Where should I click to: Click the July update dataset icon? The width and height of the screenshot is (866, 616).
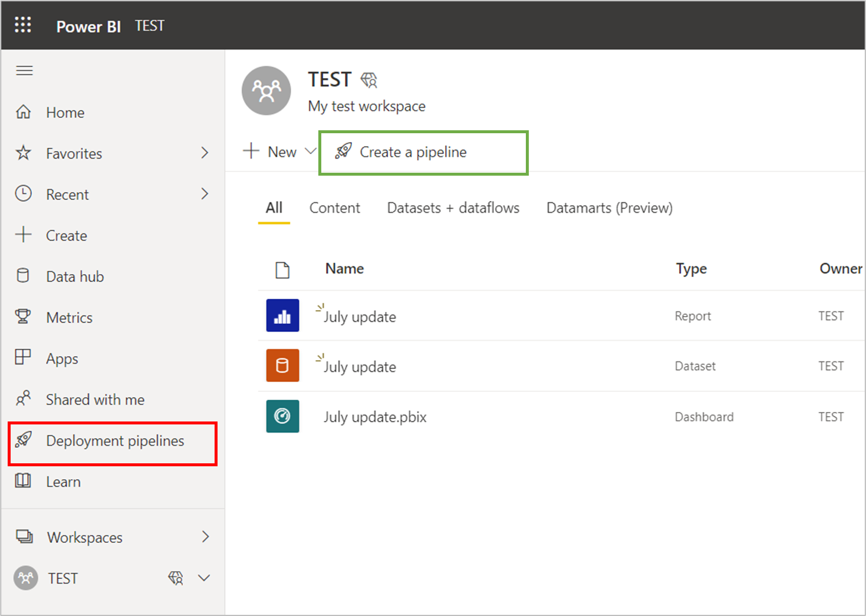pos(282,365)
